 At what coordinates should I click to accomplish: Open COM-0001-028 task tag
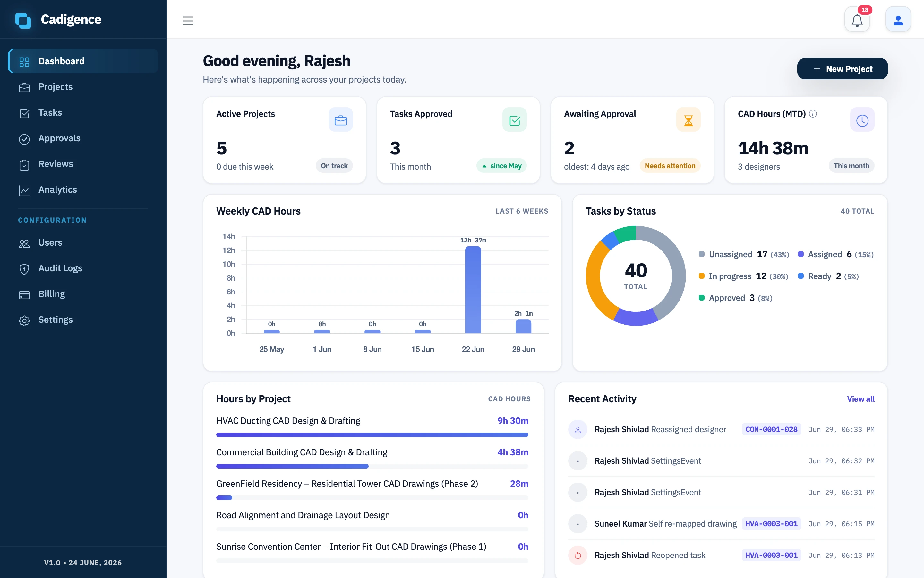[x=771, y=429]
